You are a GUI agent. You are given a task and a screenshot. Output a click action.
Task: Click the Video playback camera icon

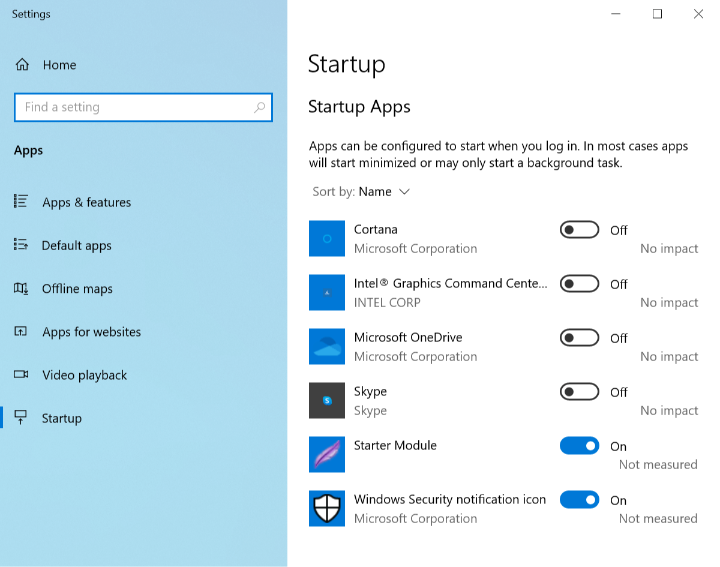(x=21, y=374)
